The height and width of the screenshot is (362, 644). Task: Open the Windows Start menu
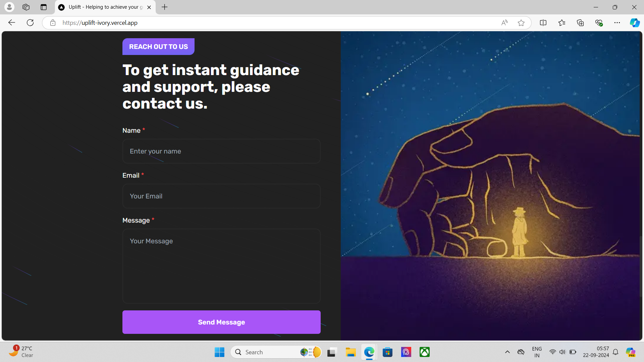coord(219,352)
